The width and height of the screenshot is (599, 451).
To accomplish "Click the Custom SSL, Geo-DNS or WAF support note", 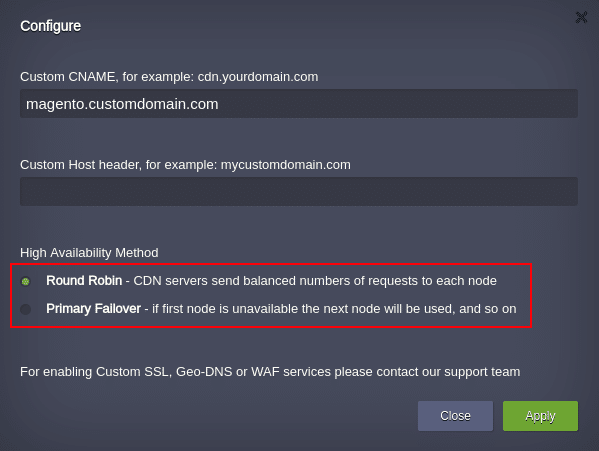I will pyautogui.click(x=270, y=372).
